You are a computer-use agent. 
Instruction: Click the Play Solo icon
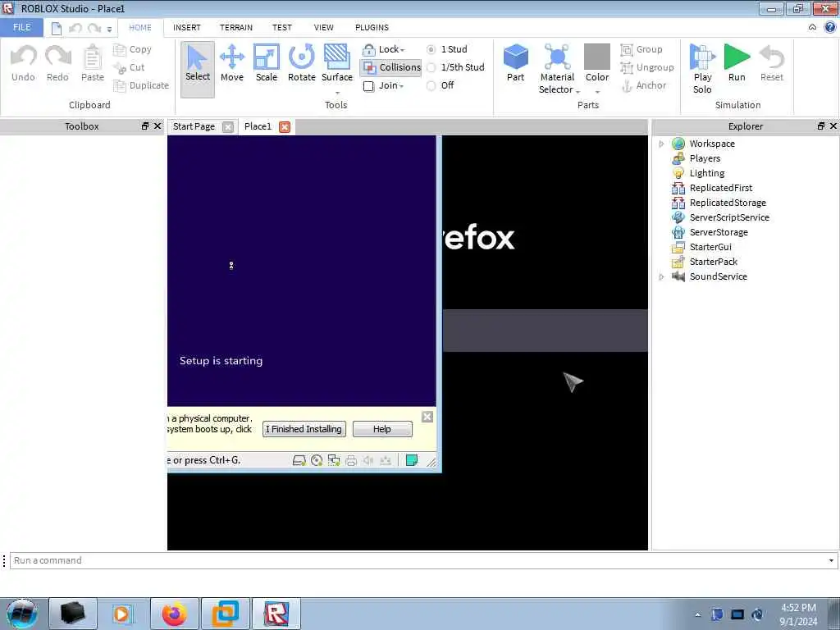coord(702,57)
